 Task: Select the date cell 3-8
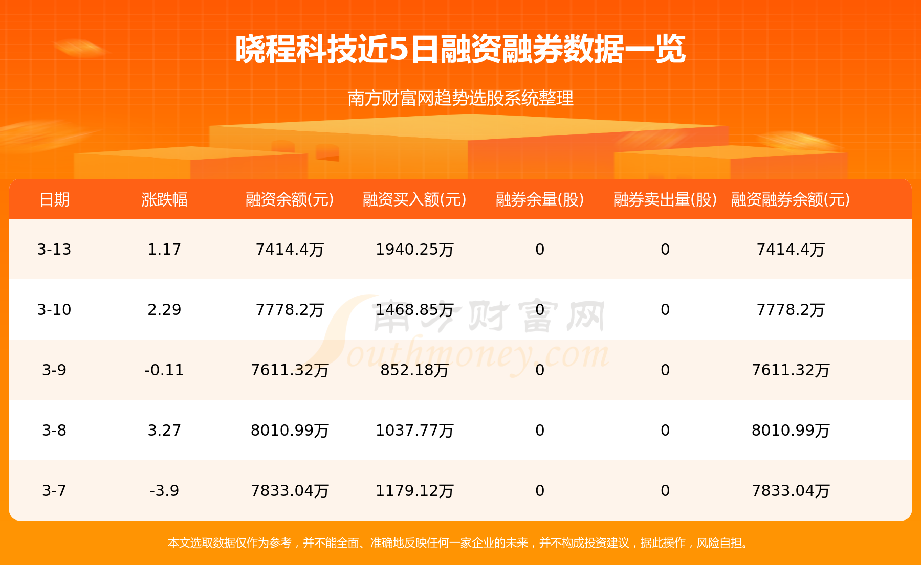point(54,430)
